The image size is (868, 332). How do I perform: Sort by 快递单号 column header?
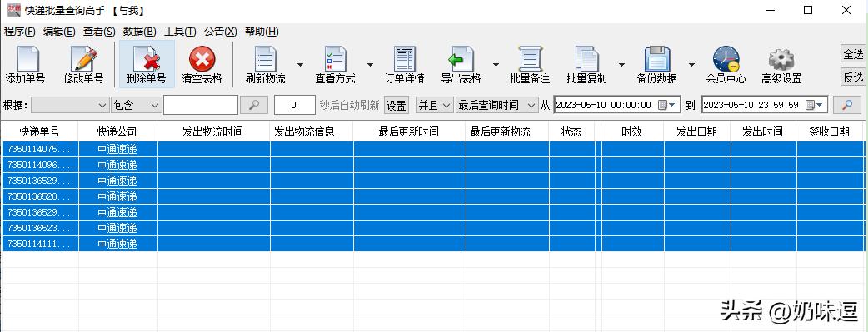point(39,131)
